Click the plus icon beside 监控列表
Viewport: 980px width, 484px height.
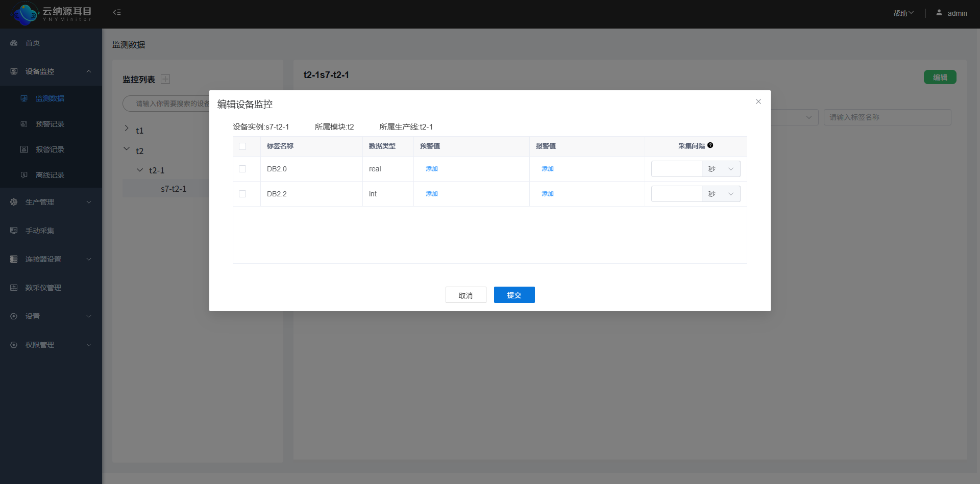pyautogui.click(x=165, y=79)
